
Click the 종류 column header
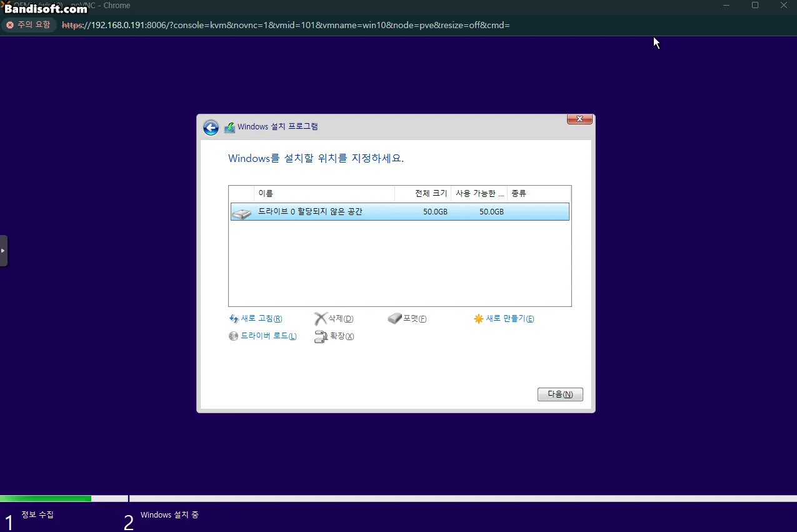[x=539, y=194]
